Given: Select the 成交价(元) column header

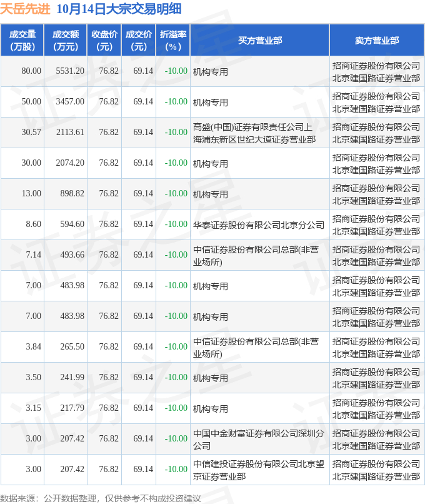Looking at the screenshot, I should pyautogui.click(x=139, y=41).
